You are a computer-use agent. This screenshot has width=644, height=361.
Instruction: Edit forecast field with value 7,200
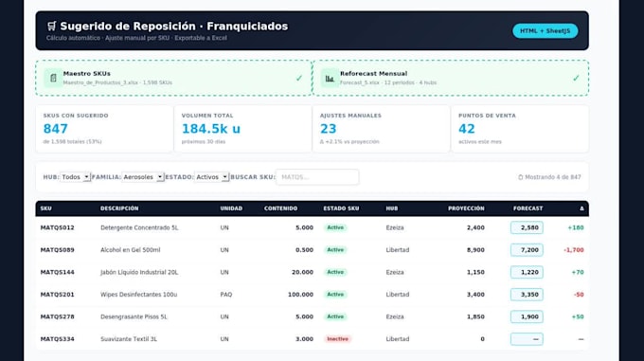527,250
